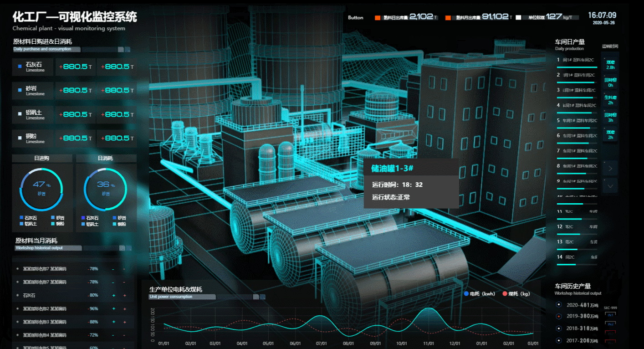Viewport: 644px width, 349px height.
Task: Open the 日消耗 tab
Action: (x=106, y=158)
